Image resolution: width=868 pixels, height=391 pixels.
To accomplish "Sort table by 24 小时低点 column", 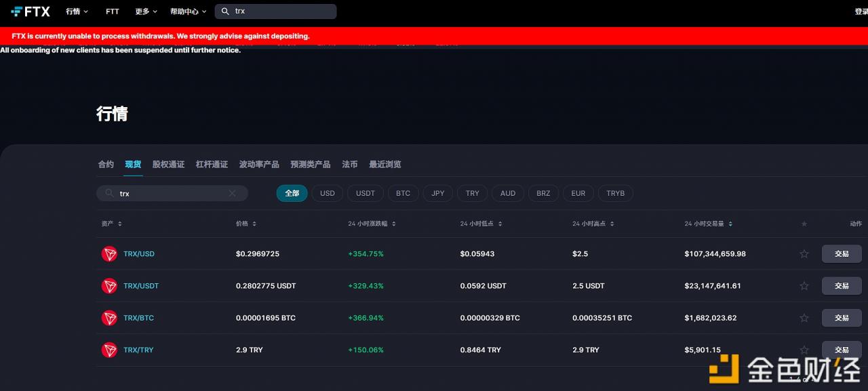I will (481, 224).
